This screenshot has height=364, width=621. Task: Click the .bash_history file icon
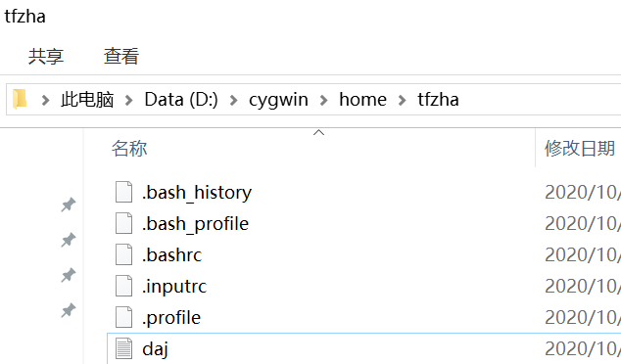click(124, 192)
